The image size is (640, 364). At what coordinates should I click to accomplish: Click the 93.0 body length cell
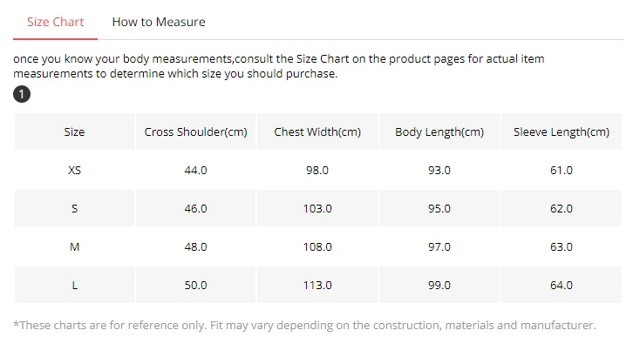pos(439,171)
